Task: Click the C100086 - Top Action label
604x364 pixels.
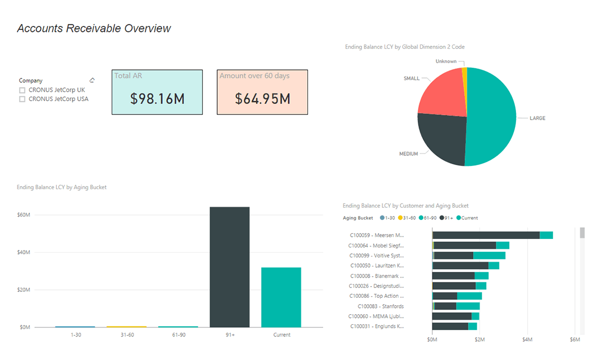Action: point(377,296)
